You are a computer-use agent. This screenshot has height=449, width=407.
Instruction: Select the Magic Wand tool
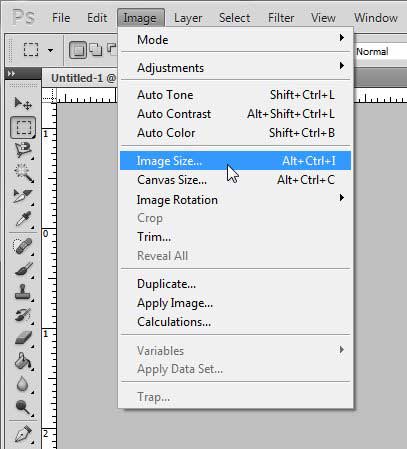[23, 173]
